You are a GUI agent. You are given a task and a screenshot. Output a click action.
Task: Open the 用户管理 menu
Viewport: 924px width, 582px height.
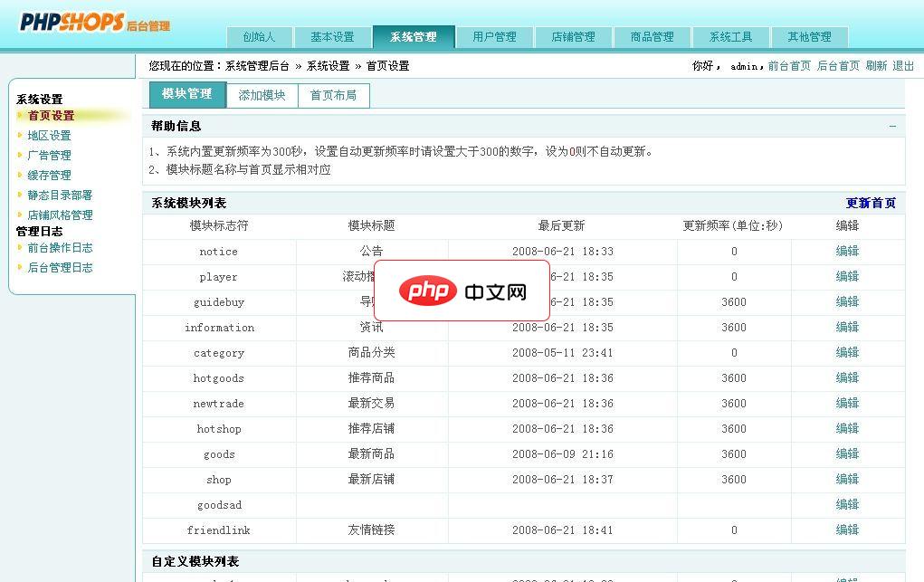click(x=496, y=37)
